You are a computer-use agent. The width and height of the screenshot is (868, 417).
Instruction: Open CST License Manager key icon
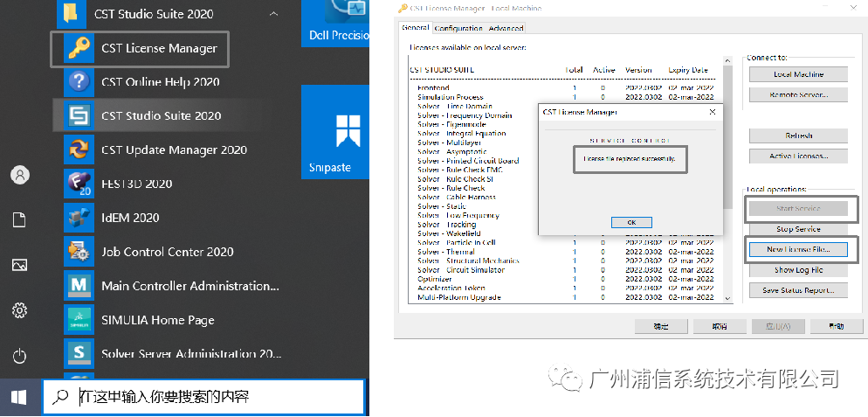point(79,48)
